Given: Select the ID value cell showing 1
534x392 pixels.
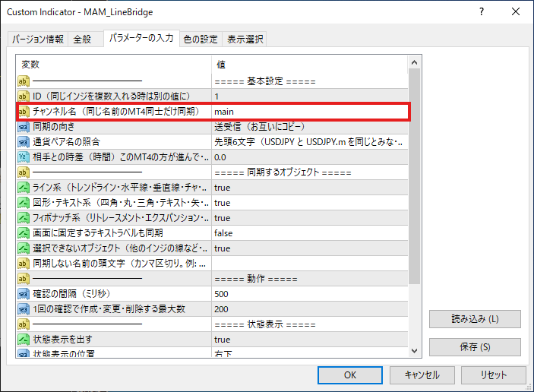Looking at the screenshot, I should click(x=309, y=96).
